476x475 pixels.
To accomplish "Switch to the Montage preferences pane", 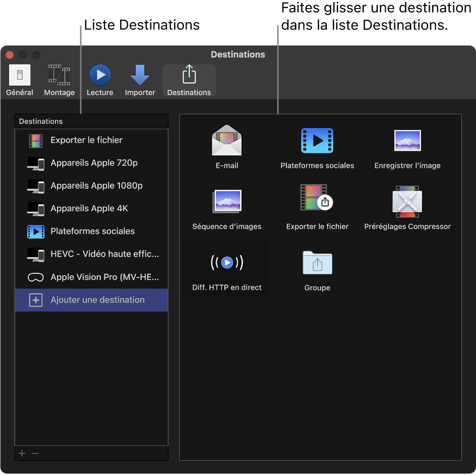I will coord(59,80).
